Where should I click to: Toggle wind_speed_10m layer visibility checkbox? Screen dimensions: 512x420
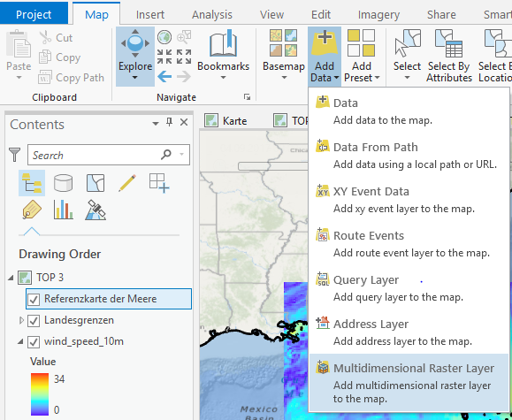pyautogui.click(x=34, y=342)
